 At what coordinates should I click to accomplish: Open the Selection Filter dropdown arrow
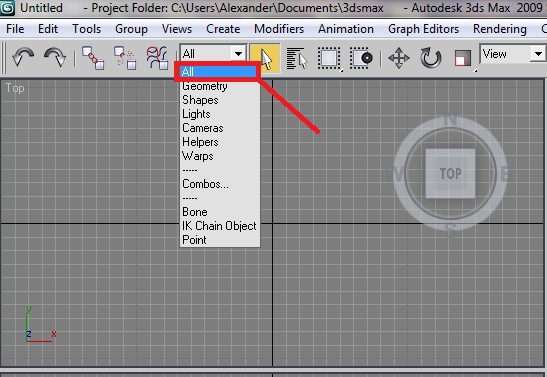click(239, 54)
